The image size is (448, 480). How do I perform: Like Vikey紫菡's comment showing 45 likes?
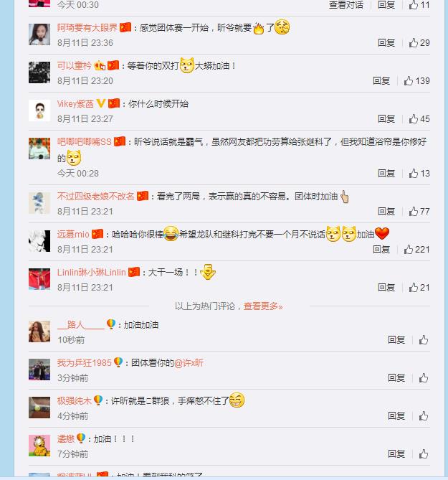419,119
